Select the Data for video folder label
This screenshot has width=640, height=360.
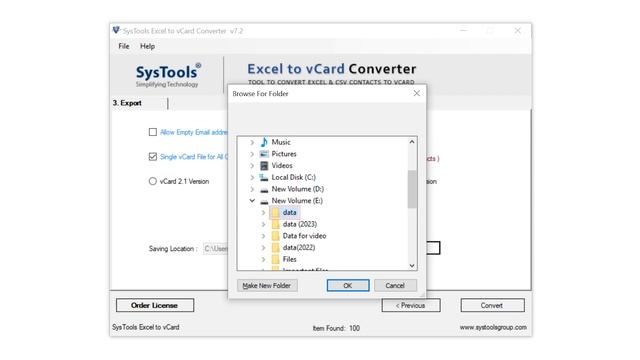click(x=304, y=236)
